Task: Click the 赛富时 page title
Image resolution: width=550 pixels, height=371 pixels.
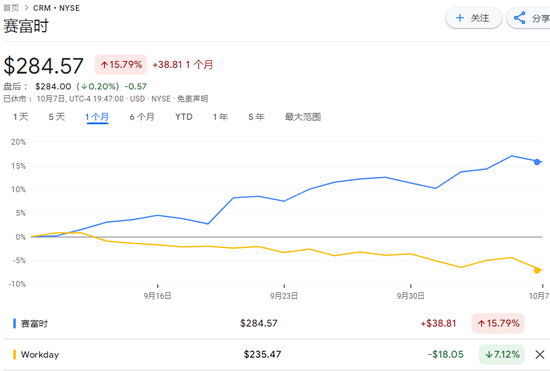Action: click(26, 26)
